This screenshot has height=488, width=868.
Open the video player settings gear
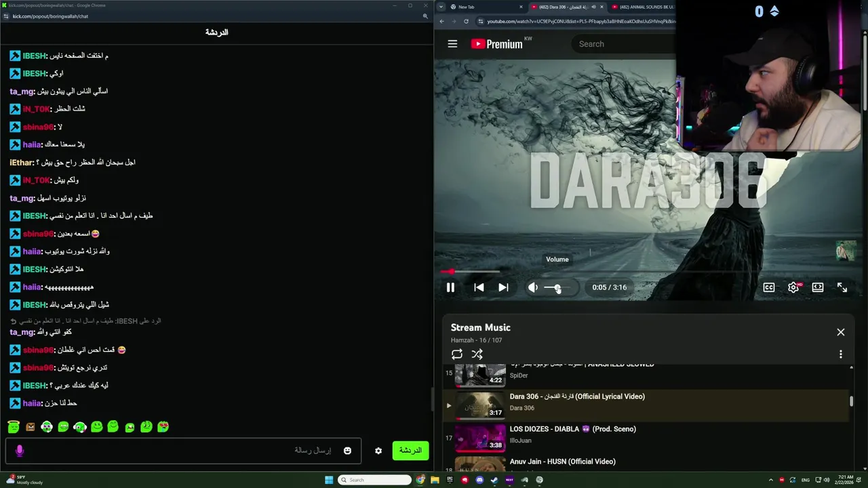tap(793, 287)
